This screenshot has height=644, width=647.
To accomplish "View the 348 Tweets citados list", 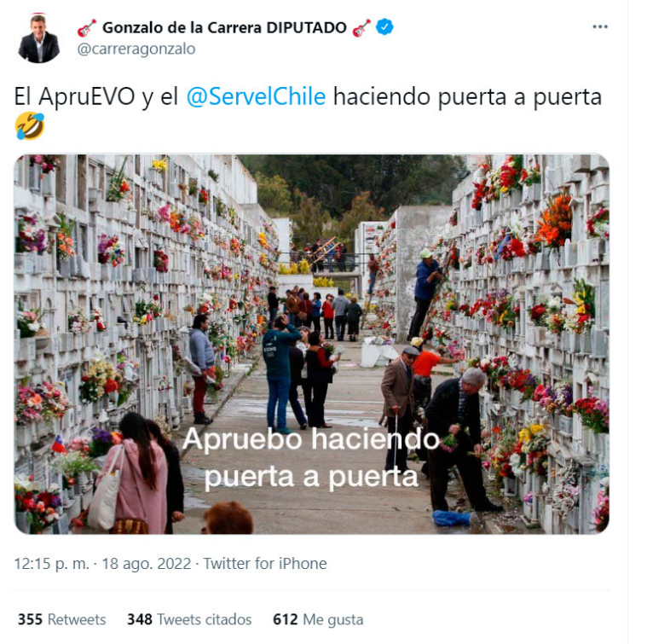I will point(189,619).
